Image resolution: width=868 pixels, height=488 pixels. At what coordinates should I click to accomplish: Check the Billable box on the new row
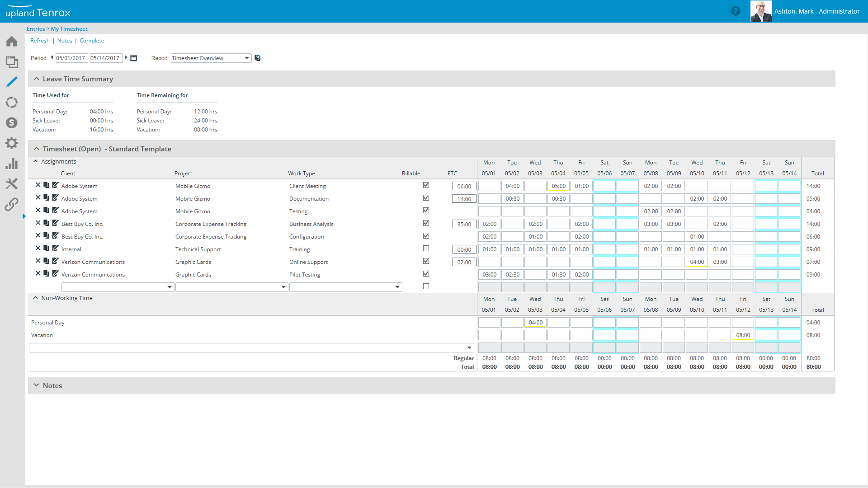point(426,286)
